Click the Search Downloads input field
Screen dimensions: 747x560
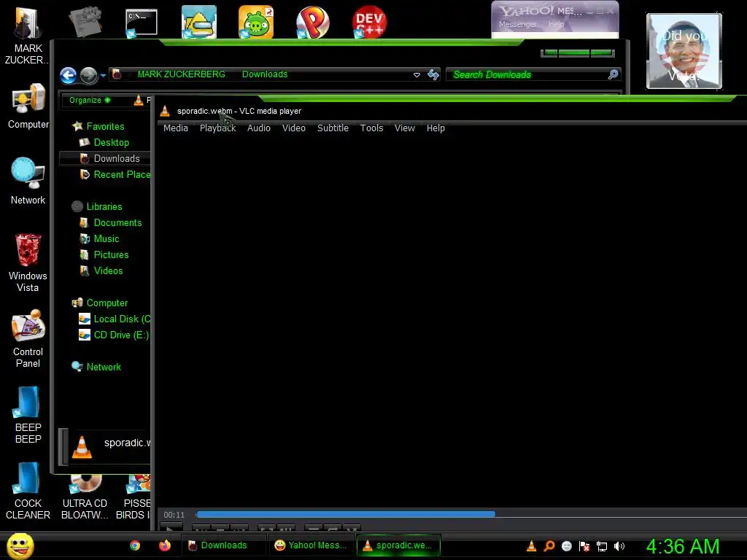527,74
